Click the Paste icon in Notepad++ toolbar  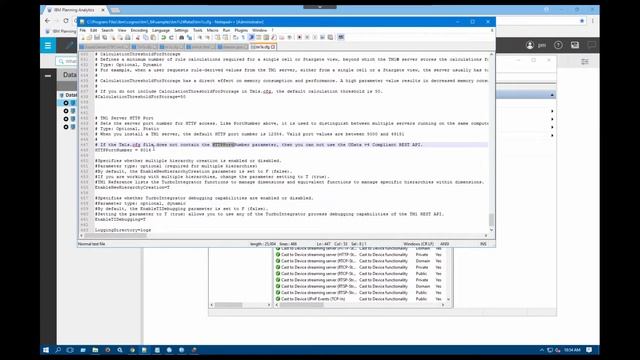point(153,37)
